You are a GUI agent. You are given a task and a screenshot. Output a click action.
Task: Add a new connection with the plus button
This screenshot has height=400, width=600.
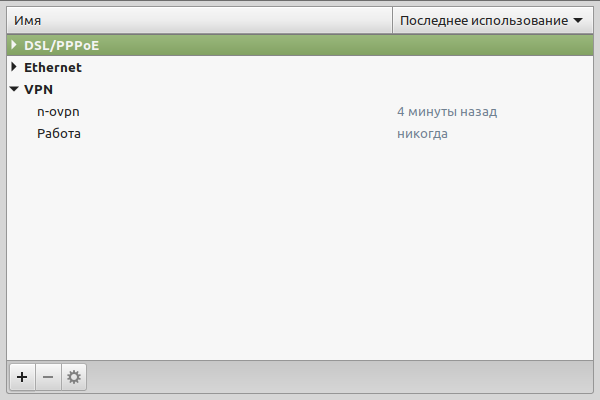[22, 377]
